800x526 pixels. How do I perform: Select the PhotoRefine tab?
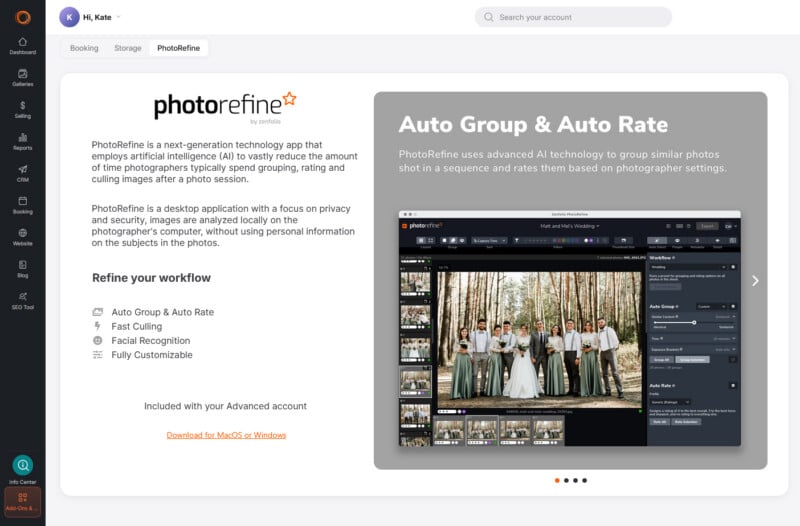point(179,48)
